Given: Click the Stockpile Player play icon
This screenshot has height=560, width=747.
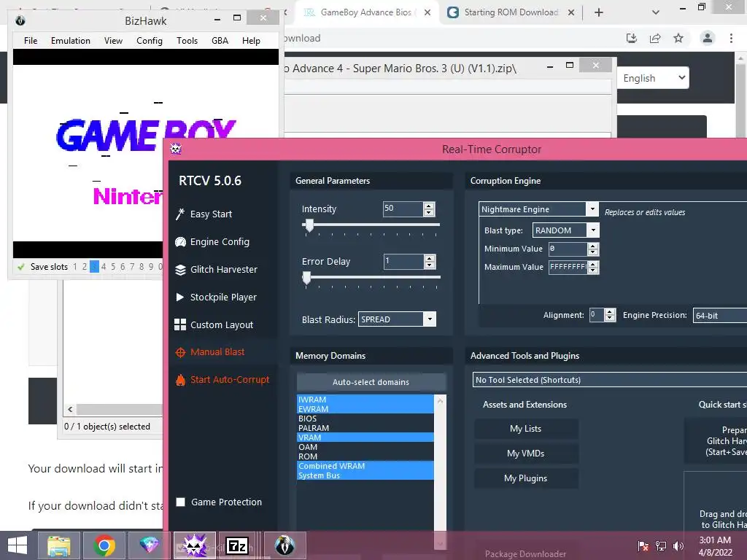Looking at the screenshot, I should 180,297.
